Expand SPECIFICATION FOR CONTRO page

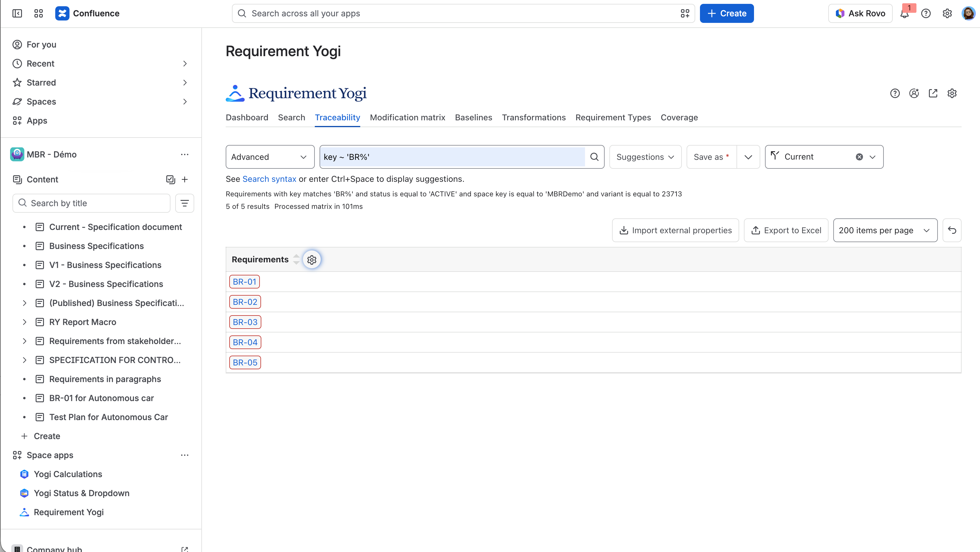[24, 360]
